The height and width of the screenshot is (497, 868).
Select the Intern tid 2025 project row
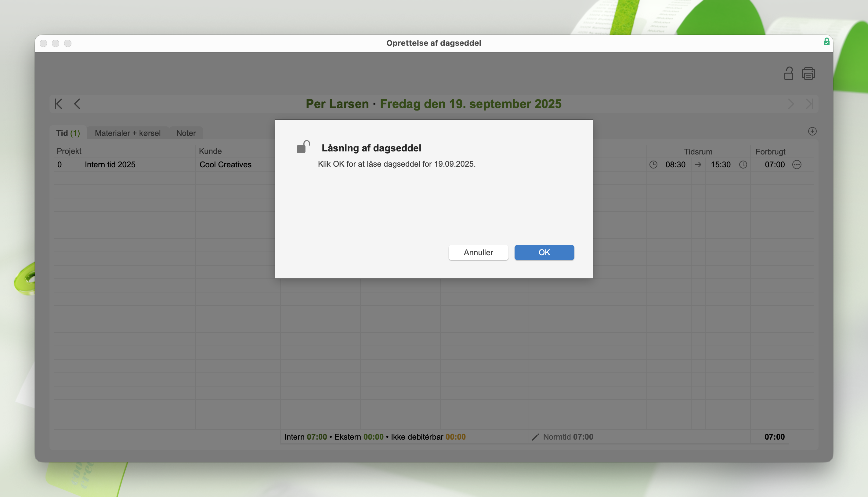click(110, 165)
